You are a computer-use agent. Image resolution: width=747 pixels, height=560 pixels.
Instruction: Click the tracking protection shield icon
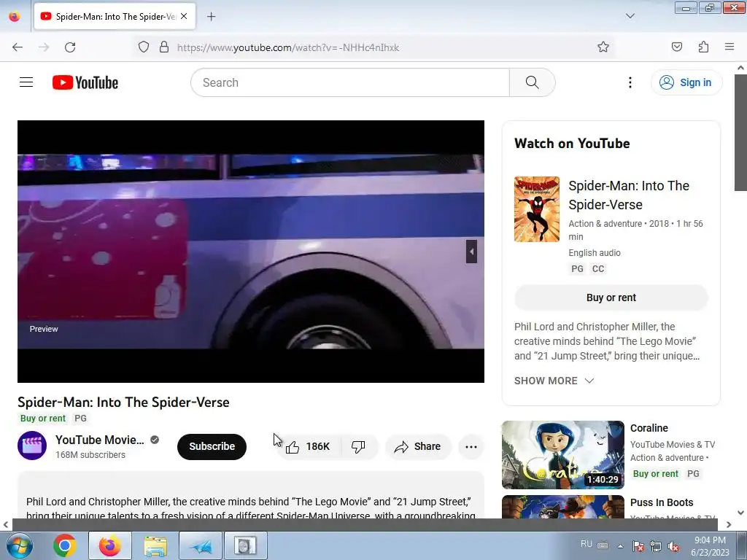coord(144,47)
